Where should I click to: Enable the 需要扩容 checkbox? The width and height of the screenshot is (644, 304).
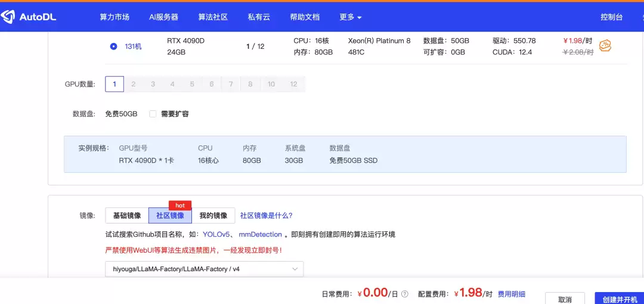click(x=153, y=114)
